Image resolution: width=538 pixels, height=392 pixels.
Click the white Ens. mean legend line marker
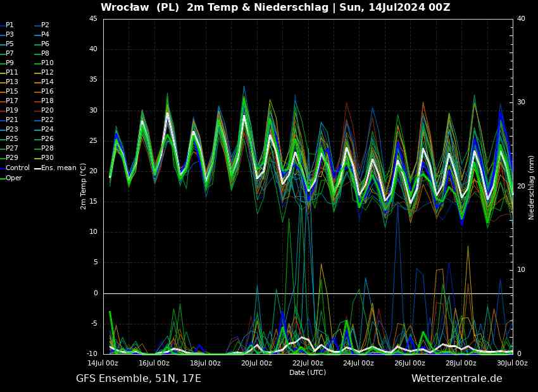click(x=37, y=168)
